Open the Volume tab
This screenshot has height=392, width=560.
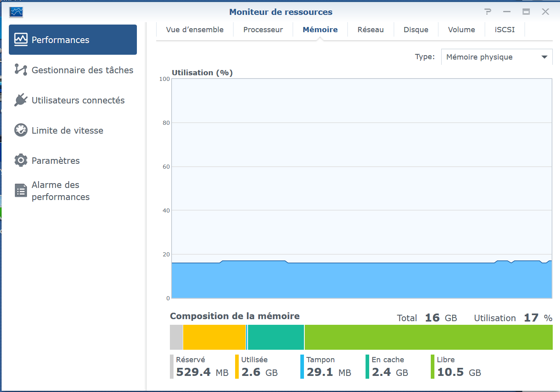[x=461, y=30]
